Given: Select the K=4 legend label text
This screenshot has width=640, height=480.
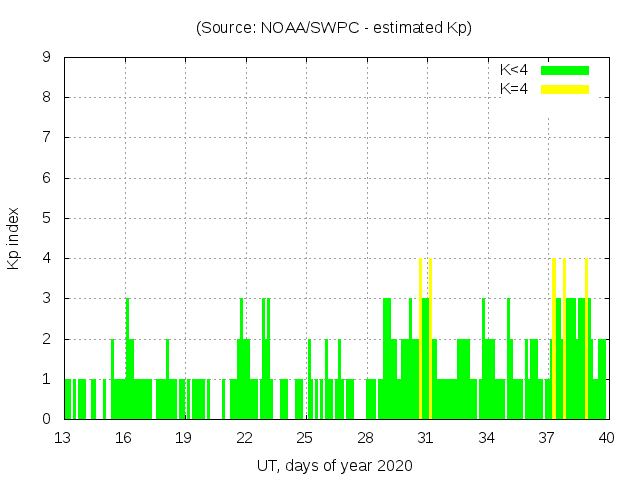Looking at the screenshot, I should [x=514, y=89].
